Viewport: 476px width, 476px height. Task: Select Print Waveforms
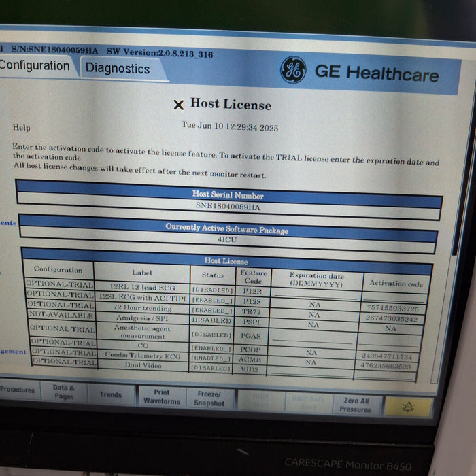click(x=162, y=396)
